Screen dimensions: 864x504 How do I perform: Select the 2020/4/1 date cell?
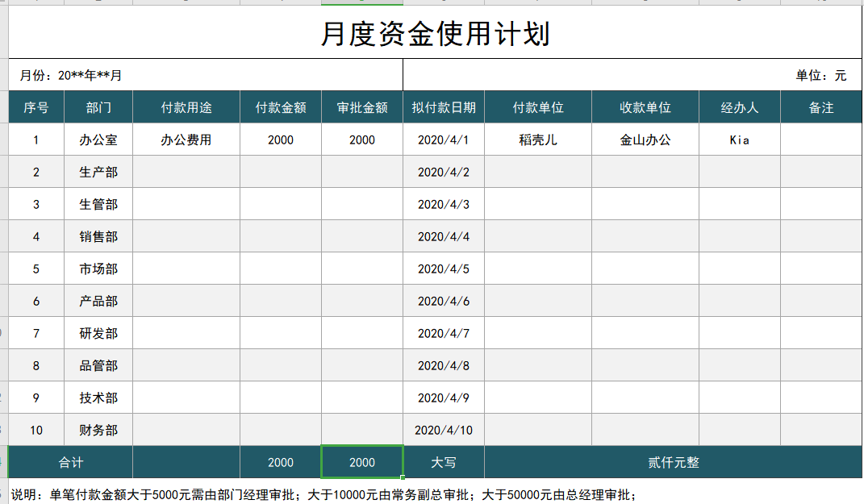point(443,139)
